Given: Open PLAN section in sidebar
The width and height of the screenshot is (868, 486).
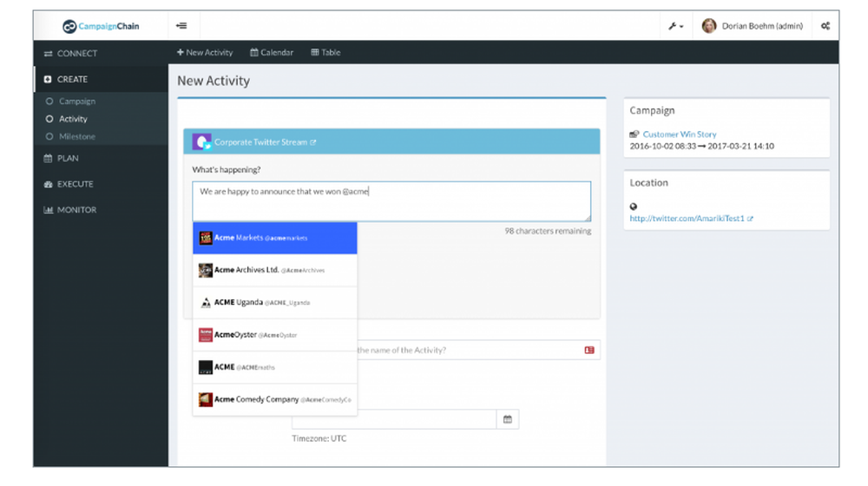Looking at the screenshot, I should click(x=101, y=158).
